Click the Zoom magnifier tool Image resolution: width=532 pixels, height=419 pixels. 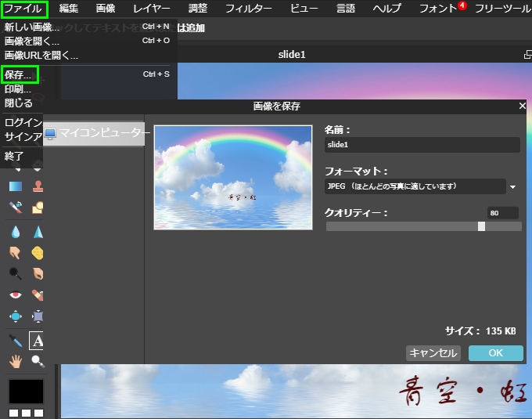pos(38,361)
